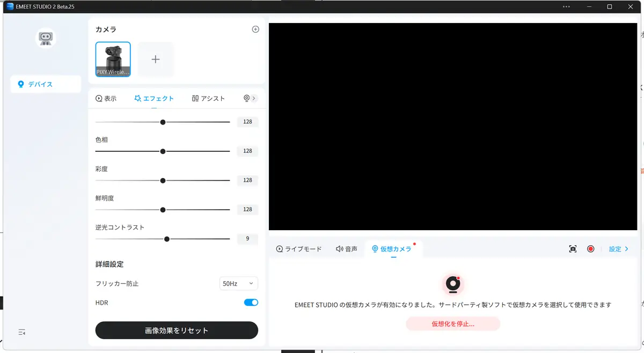The image size is (644, 353).
Task: Click the 詳細設定 heading text
Action: pyautogui.click(x=109, y=264)
